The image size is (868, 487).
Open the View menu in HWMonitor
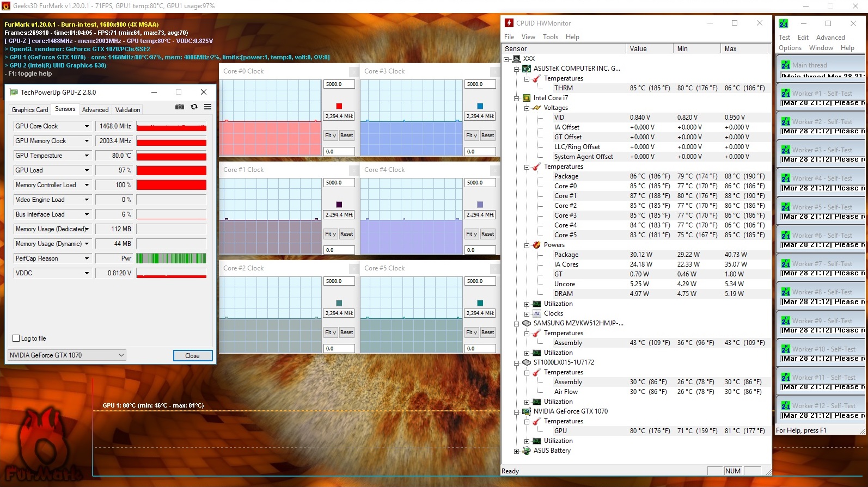tap(528, 37)
